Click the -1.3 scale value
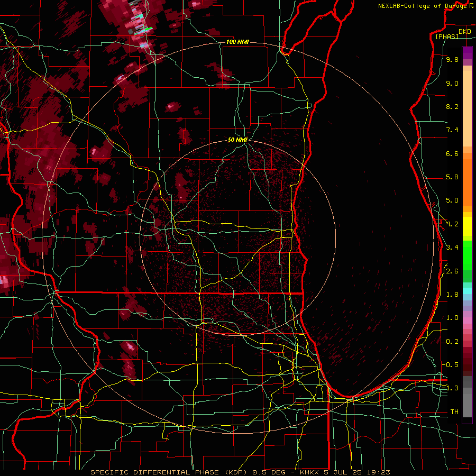Viewport: 476px width, 476px height. click(451, 388)
